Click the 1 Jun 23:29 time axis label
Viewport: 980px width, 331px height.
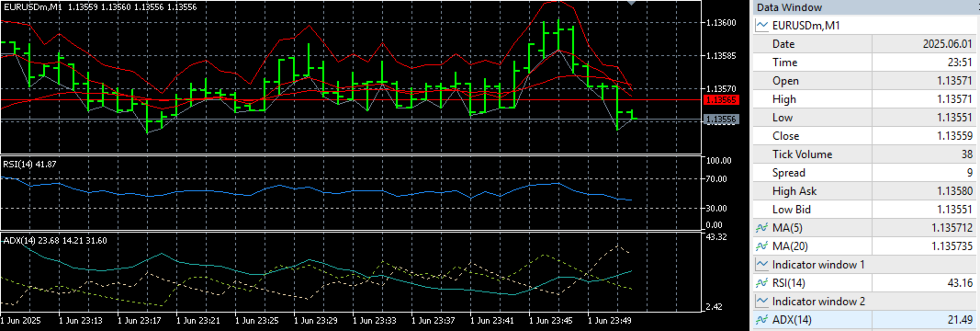point(314,320)
